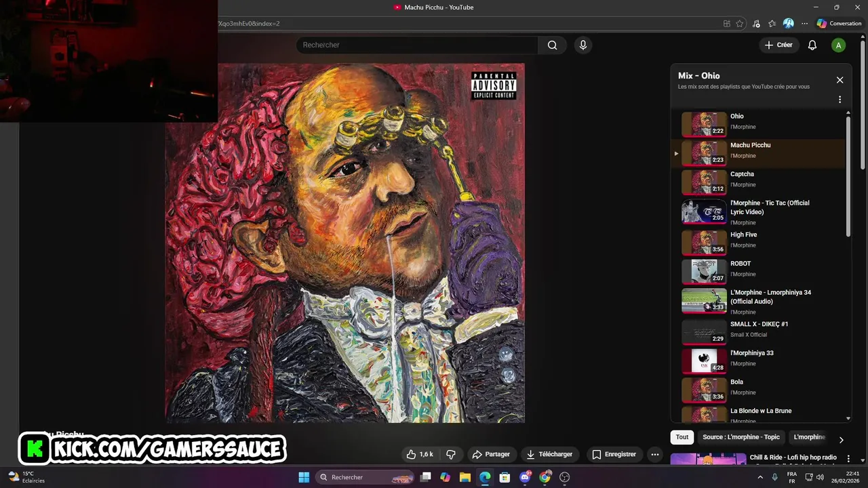Select Machu Picchu playlist entry
This screenshot has height=488, width=868.
[759, 153]
